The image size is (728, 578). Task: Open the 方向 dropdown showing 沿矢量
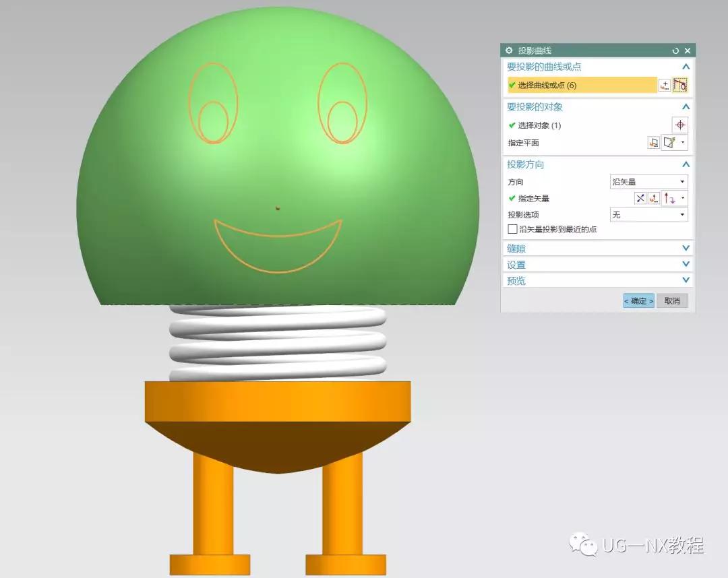pos(648,182)
